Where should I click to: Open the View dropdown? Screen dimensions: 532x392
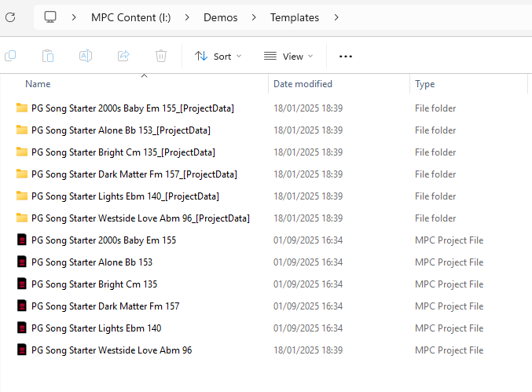click(288, 57)
